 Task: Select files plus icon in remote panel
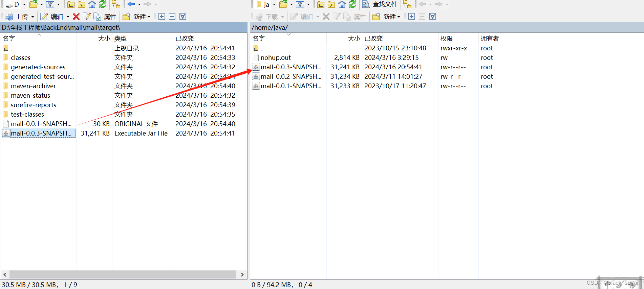pyautogui.click(x=411, y=17)
